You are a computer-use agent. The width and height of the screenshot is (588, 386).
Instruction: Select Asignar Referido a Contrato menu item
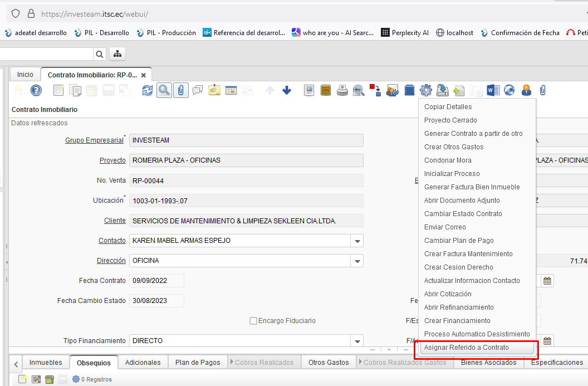pyautogui.click(x=467, y=348)
